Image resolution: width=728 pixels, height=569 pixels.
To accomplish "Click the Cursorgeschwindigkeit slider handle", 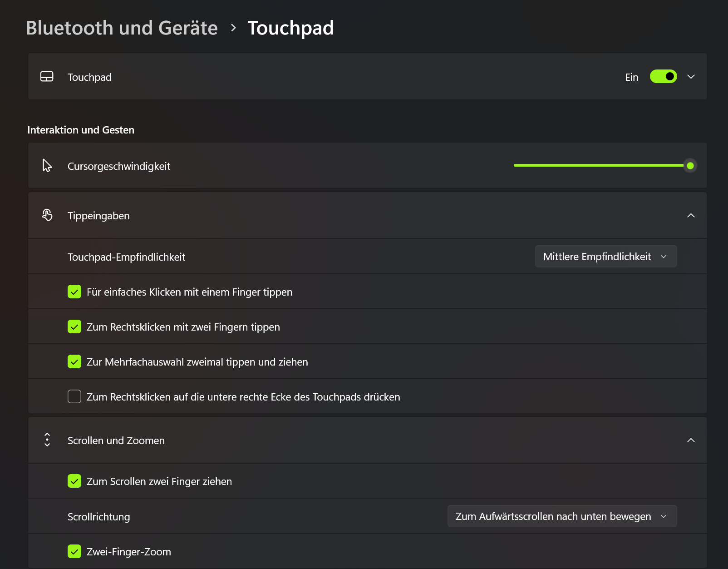I will (x=690, y=165).
